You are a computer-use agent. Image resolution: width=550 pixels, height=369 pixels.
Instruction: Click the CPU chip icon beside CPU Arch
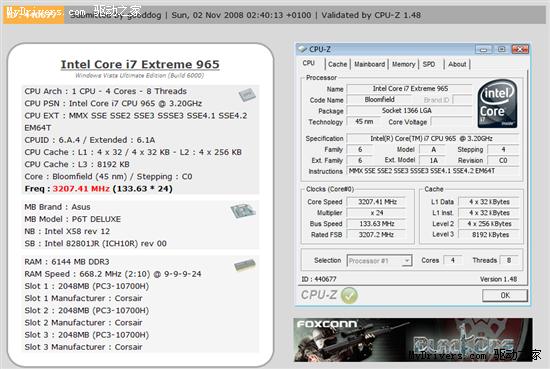(247, 94)
